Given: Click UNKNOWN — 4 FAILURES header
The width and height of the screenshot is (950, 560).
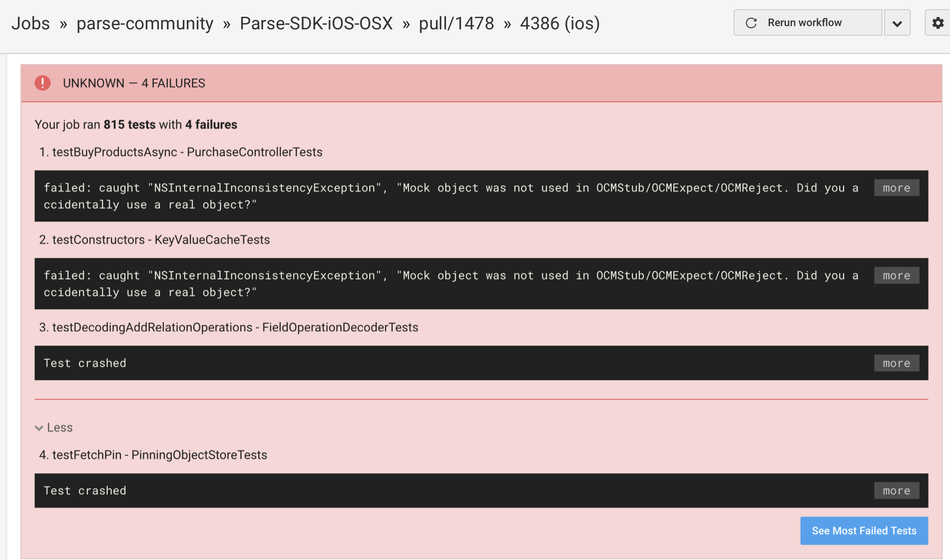Looking at the screenshot, I should (134, 83).
